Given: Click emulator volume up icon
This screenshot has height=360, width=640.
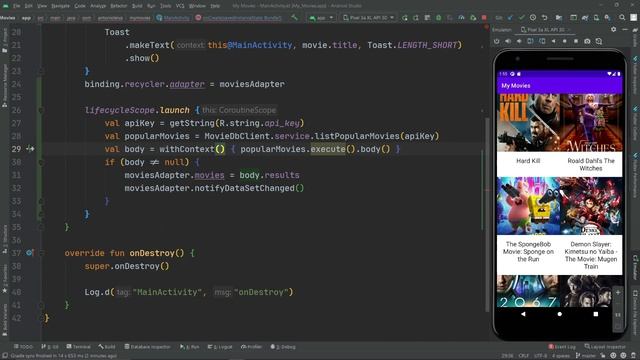Looking at the screenshot, I should 508,41.
